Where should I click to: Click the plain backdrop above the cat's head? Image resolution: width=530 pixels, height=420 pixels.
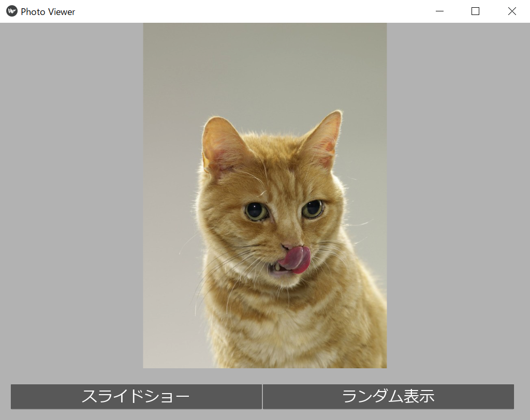pos(264,67)
